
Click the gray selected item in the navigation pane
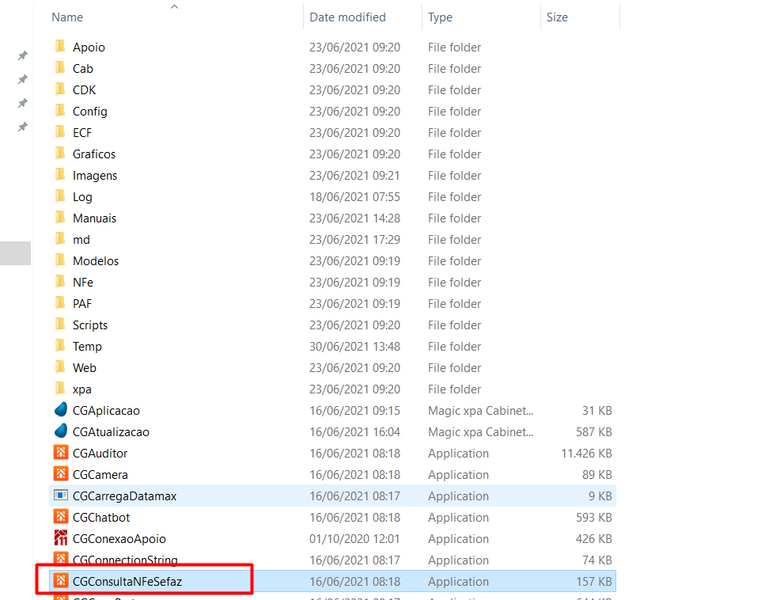click(x=15, y=253)
